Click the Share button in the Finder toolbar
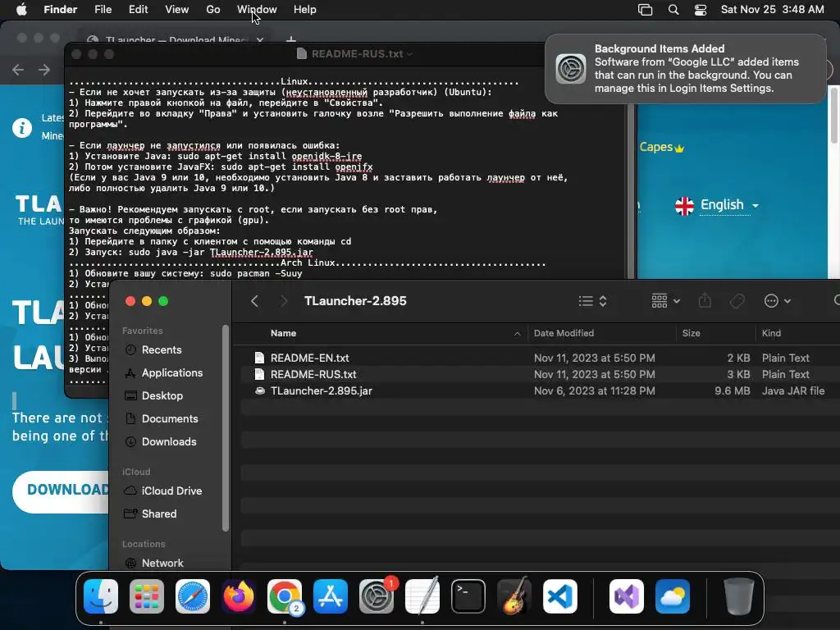Viewport: 840px width, 630px height. [x=705, y=300]
